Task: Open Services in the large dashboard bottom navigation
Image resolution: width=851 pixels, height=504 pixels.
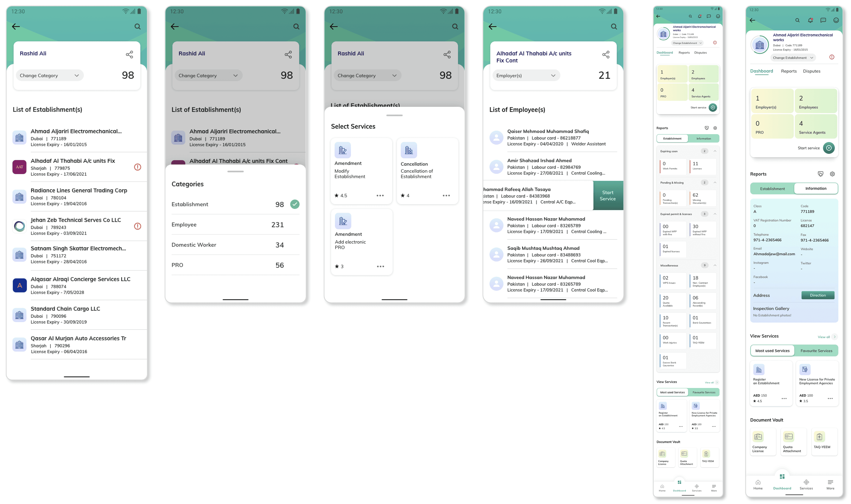Action: 806,485
